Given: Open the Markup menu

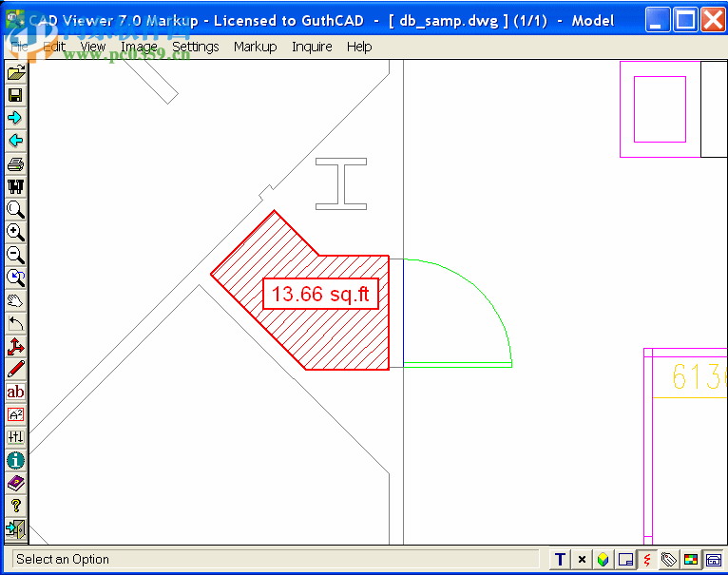Looking at the screenshot, I should [x=256, y=47].
